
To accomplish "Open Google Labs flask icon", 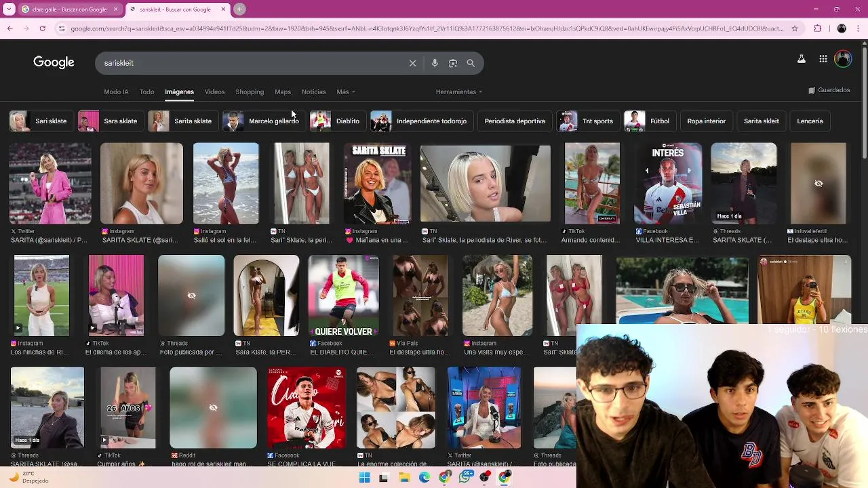I will tap(802, 59).
